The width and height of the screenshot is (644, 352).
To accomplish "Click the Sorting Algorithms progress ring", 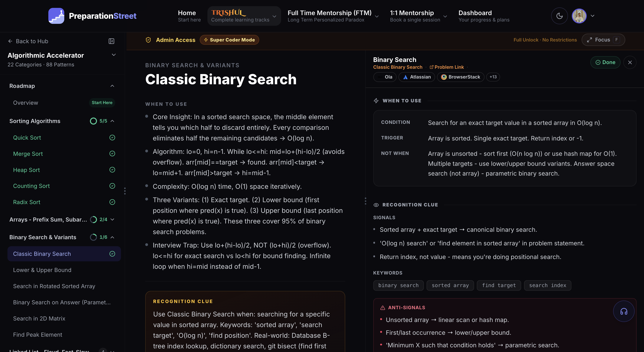I will 93,121.
